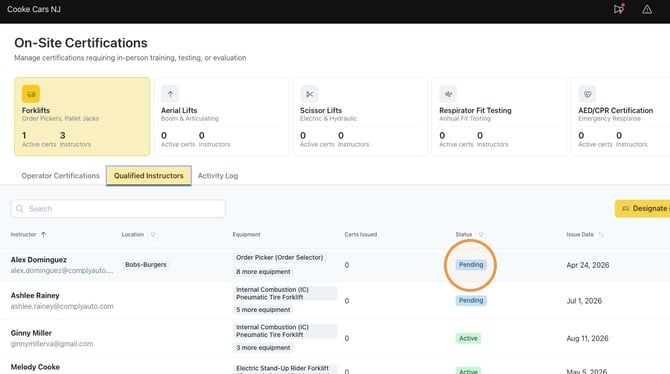
Task: Open the Status column filter
Action: pyautogui.click(x=481, y=234)
